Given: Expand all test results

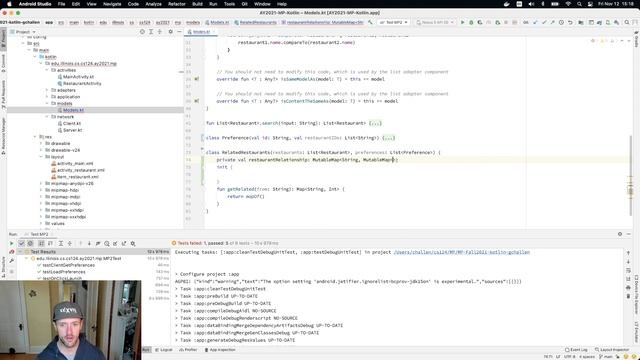Looking at the screenshot, I should click(x=61, y=243).
